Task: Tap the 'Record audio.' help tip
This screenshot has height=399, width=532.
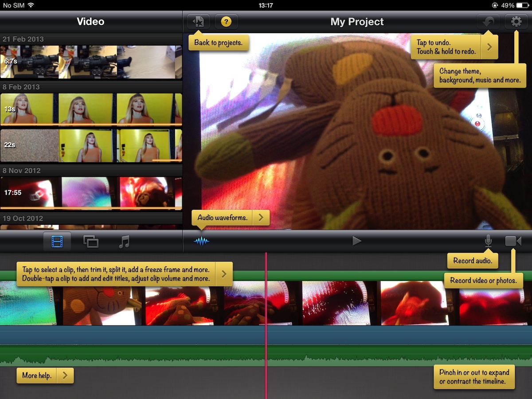Action: point(473,261)
